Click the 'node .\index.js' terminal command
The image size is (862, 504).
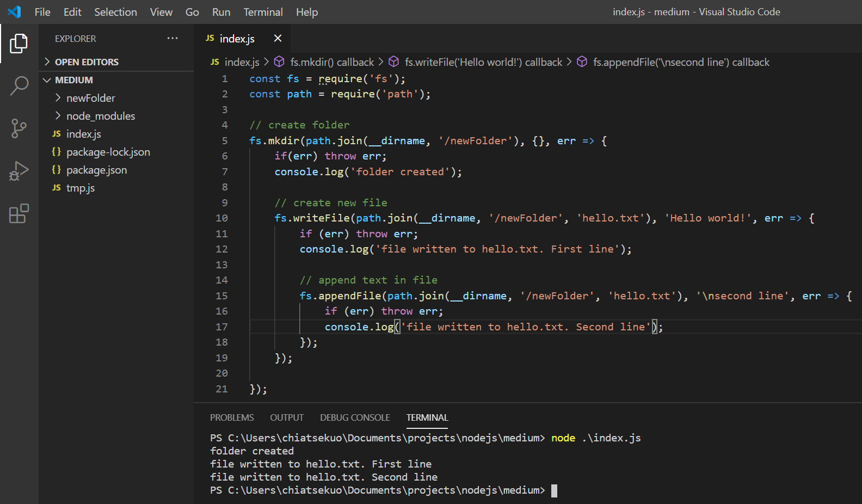(596, 438)
